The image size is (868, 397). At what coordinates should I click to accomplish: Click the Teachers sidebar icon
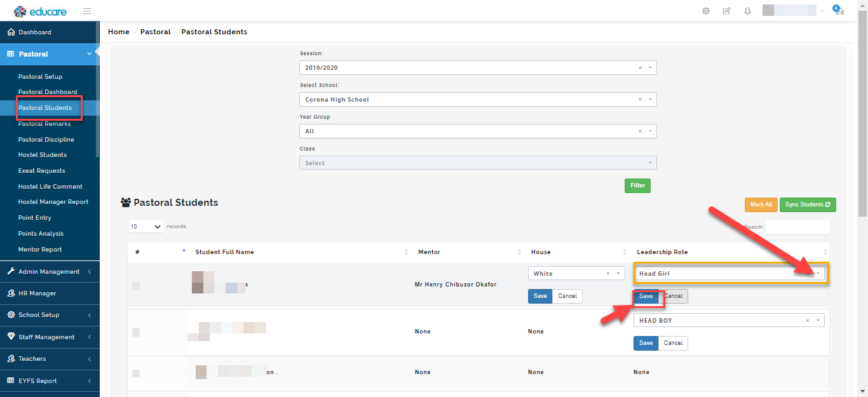(x=11, y=359)
